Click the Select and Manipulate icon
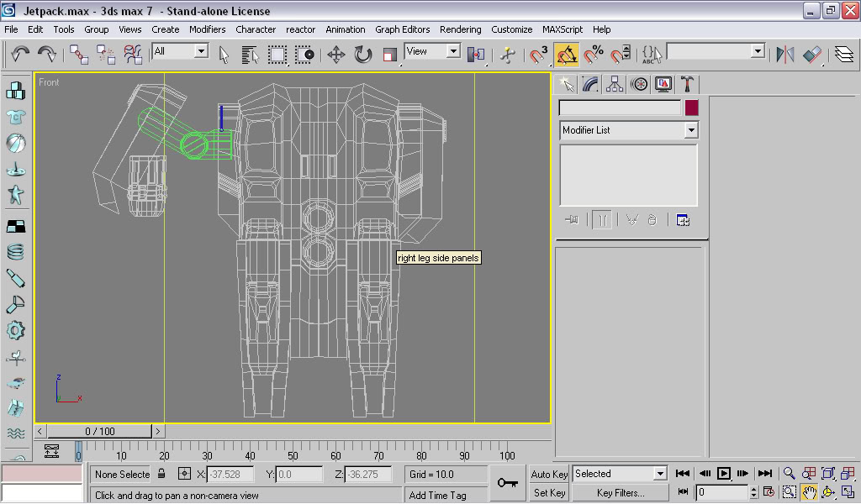Image resolution: width=861 pixels, height=504 pixels. pyautogui.click(x=507, y=55)
